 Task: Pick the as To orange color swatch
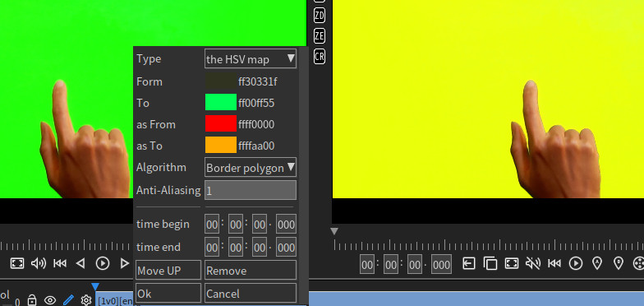click(221, 145)
